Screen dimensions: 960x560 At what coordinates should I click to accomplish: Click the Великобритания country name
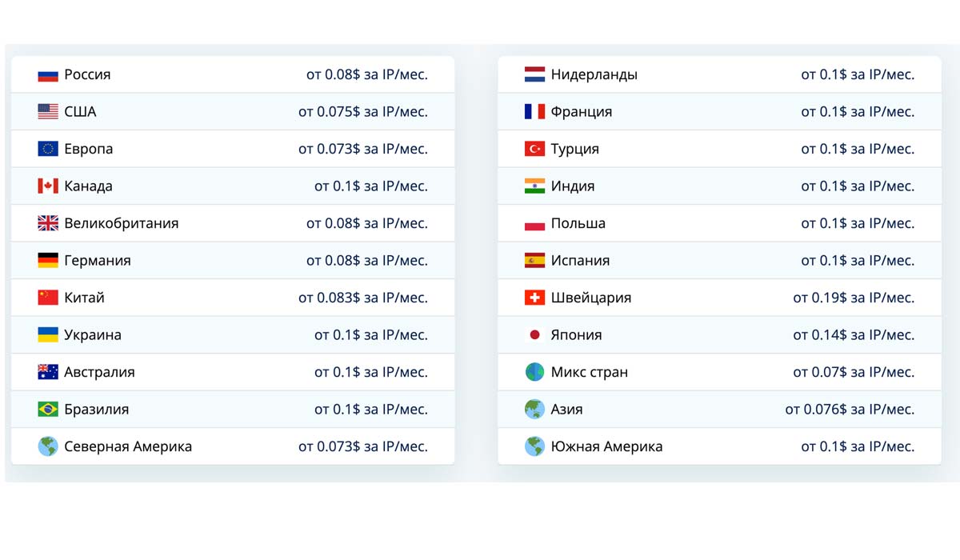tap(122, 224)
